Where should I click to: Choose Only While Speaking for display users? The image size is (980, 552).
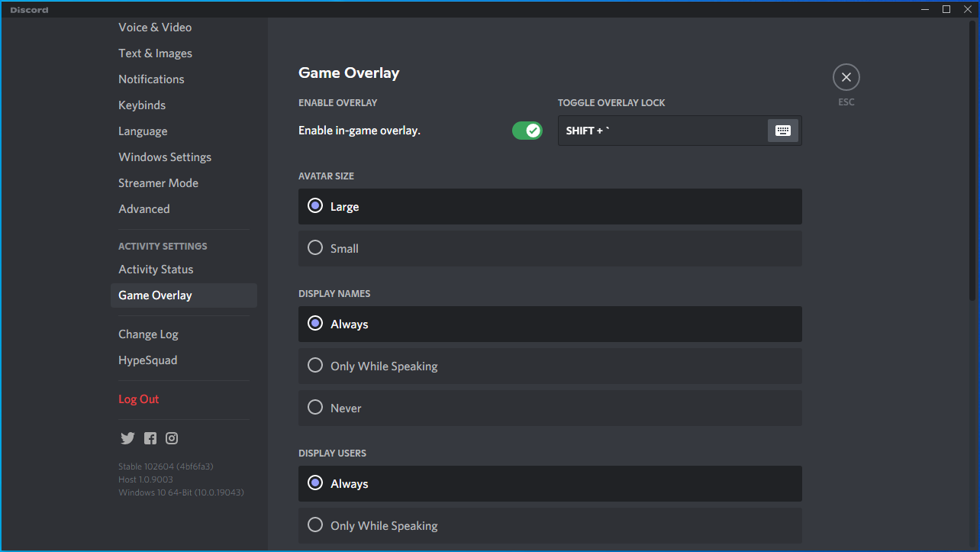315,525
